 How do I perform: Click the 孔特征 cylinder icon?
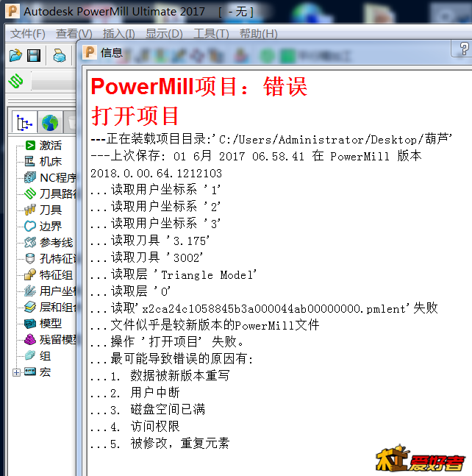(29, 259)
